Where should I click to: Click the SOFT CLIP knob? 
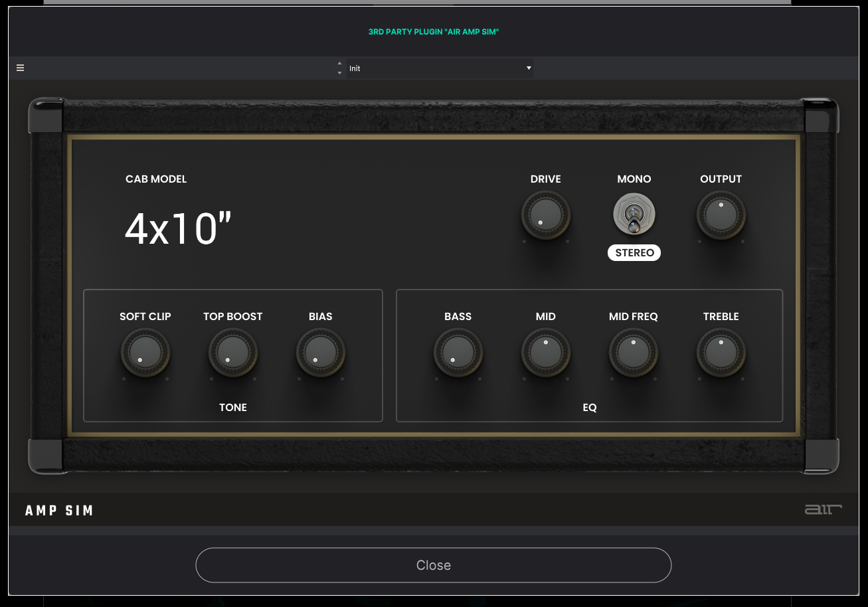[145, 352]
